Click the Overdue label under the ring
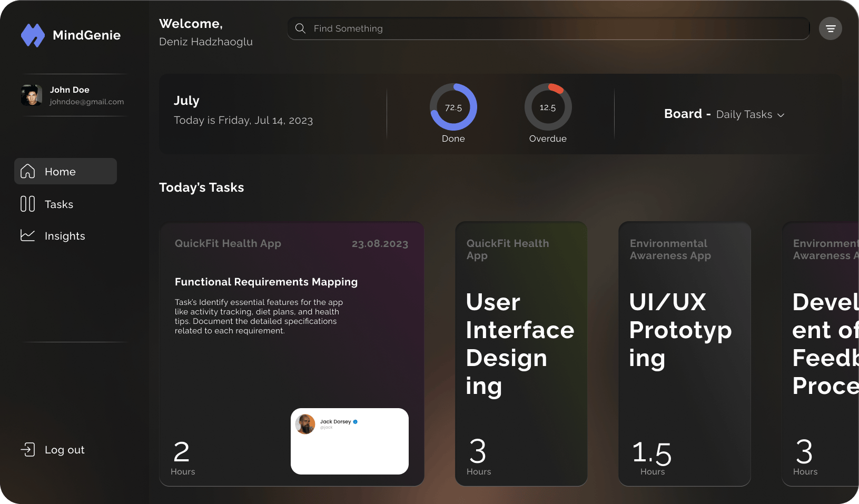 coord(548,139)
